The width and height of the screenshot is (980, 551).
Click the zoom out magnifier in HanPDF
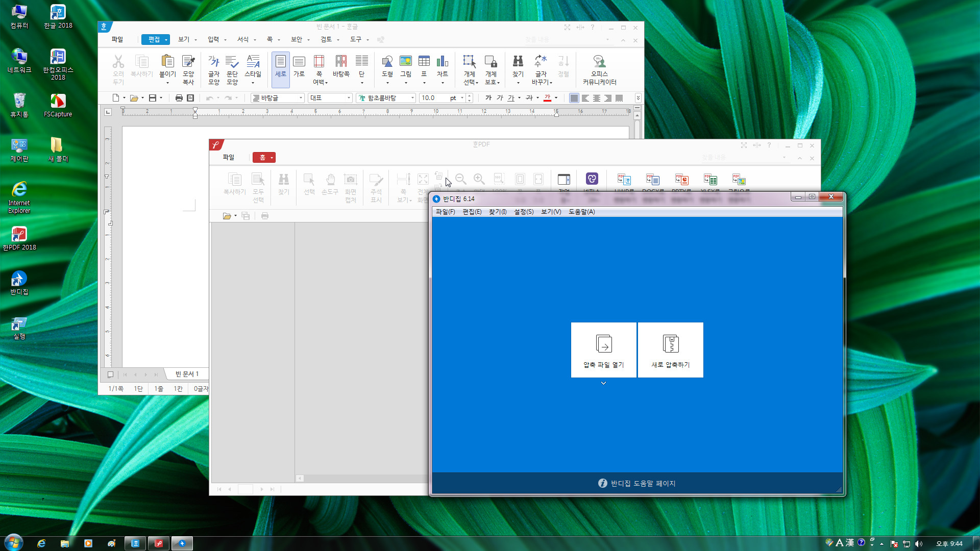[x=460, y=179]
